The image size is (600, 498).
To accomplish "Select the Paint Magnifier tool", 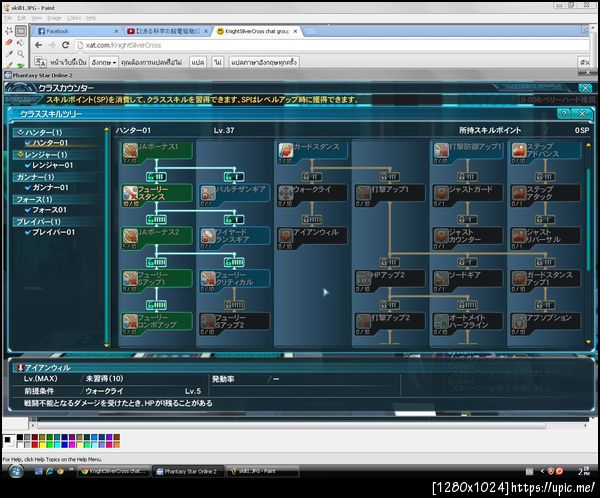I will [x=21, y=54].
